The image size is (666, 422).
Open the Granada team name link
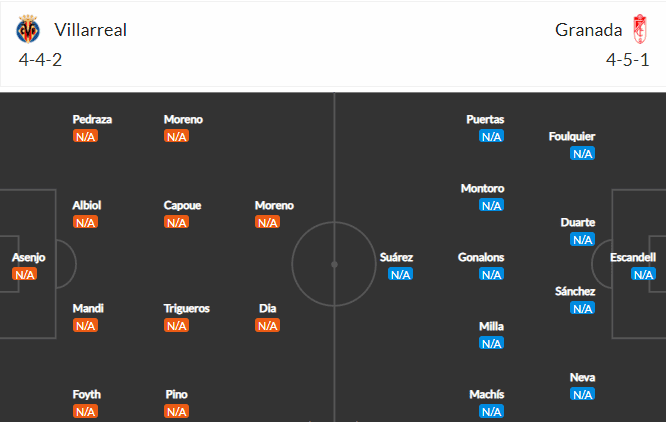[588, 30]
